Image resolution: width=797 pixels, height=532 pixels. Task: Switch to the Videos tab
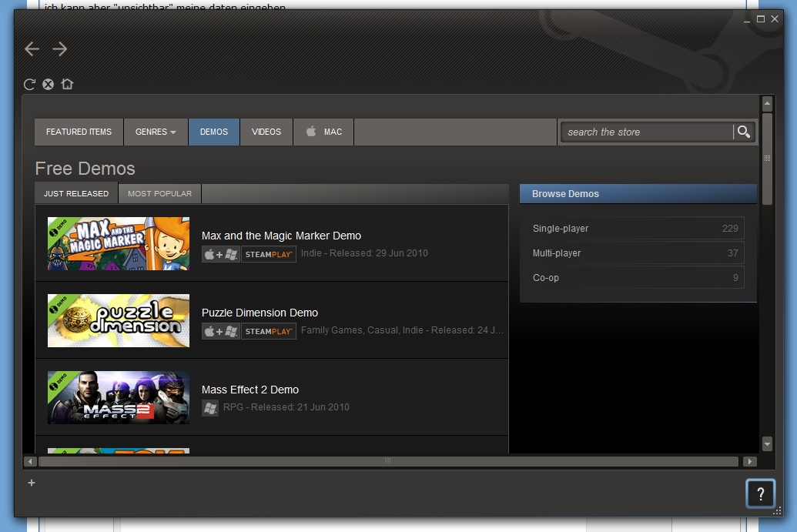tap(266, 132)
